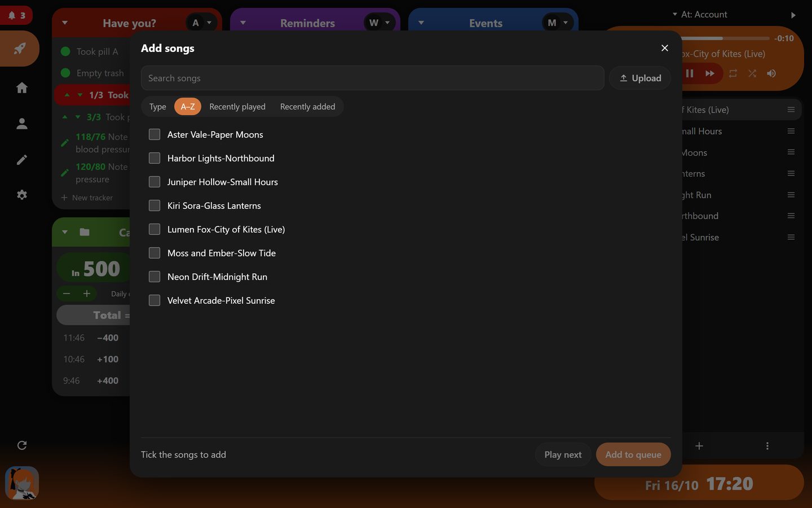Screen dimensions: 812x508
Task: Tick the Aster Vale-Paper Moons checkbox
Action: coord(155,134)
